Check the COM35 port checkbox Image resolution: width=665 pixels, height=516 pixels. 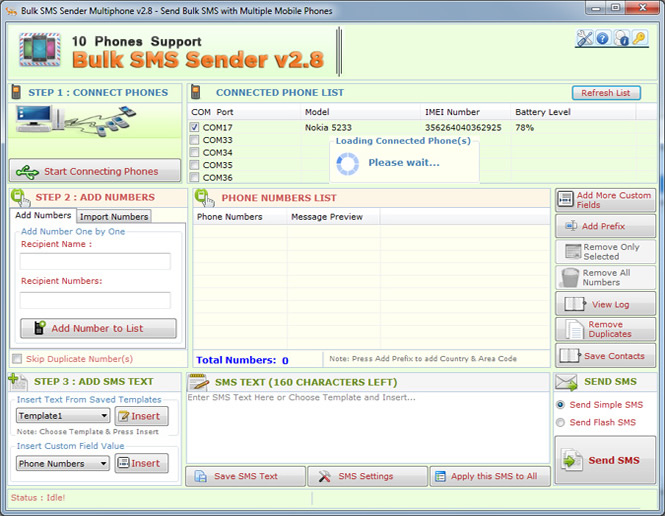tap(194, 165)
